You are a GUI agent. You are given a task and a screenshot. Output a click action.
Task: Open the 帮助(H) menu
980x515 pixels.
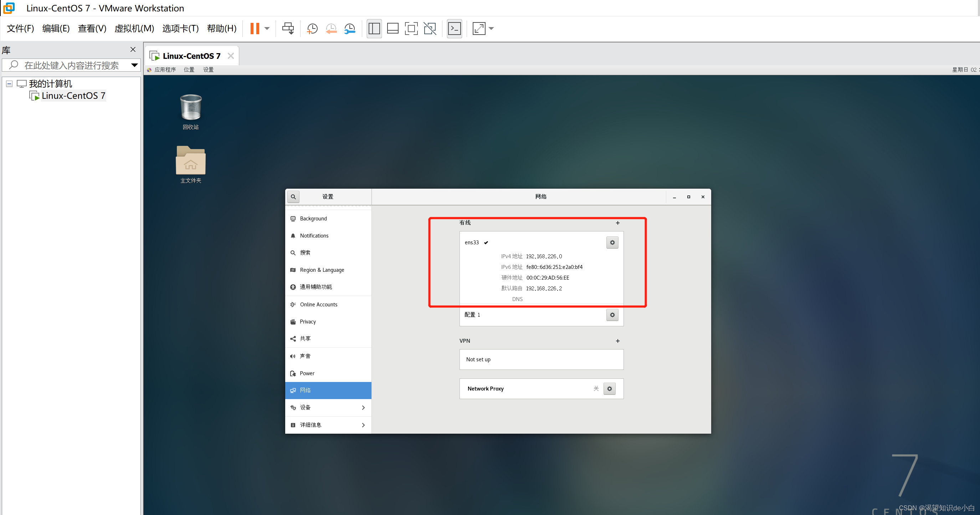point(222,29)
